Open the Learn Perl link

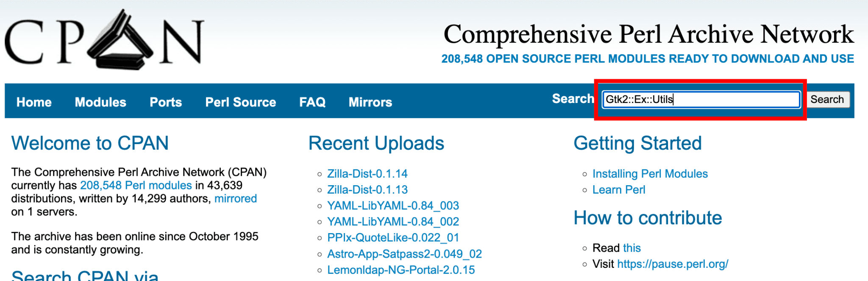click(618, 189)
